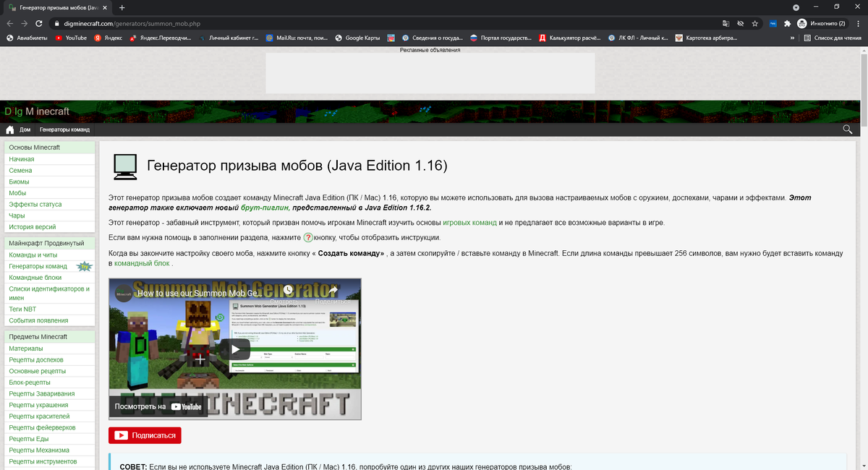Follow the игровых команд link
This screenshot has width=868, height=470.
point(469,223)
